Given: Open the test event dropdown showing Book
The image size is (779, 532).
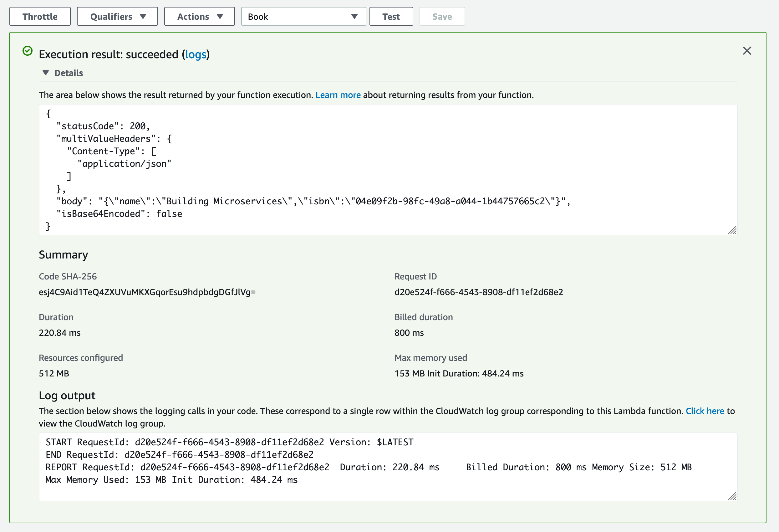Looking at the screenshot, I should pyautogui.click(x=303, y=16).
